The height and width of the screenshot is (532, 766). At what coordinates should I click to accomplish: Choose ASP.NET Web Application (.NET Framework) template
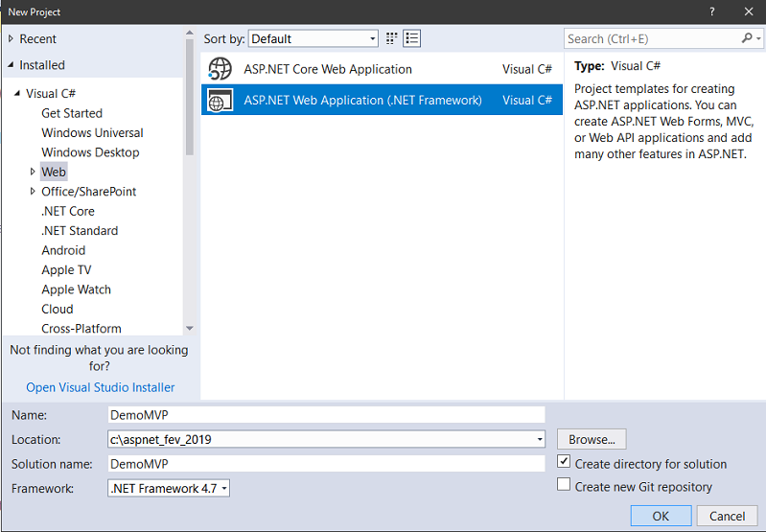[x=382, y=100]
